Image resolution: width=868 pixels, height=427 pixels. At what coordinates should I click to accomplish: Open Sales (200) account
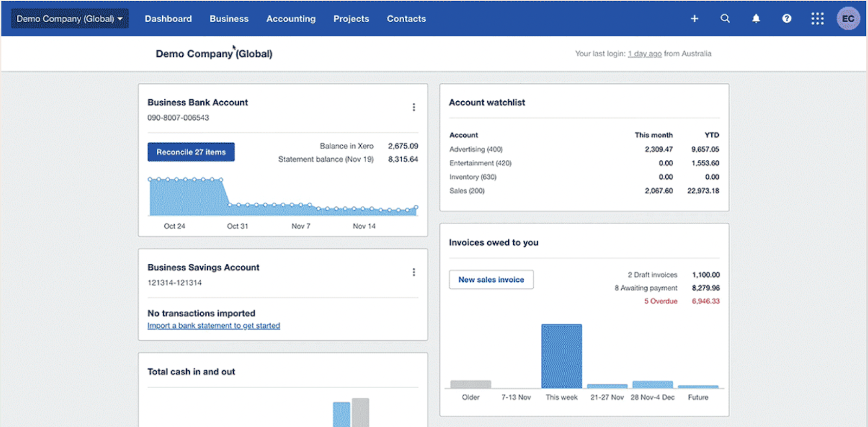(467, 191)
